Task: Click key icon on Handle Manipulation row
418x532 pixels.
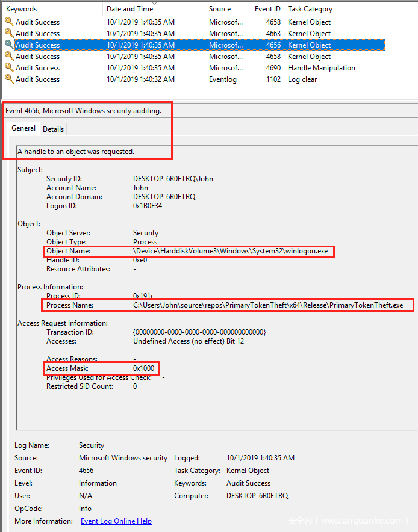Action: tap(9, 68)
